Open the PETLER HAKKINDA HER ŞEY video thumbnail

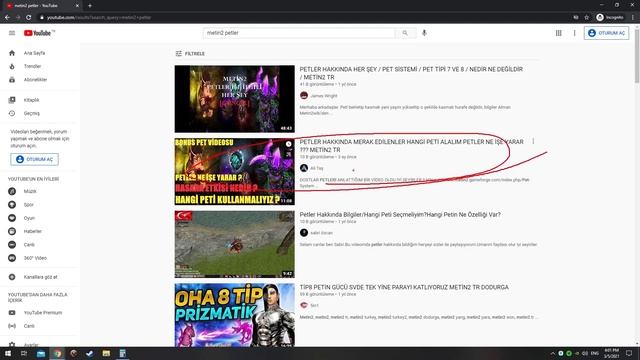click(234, 99)
